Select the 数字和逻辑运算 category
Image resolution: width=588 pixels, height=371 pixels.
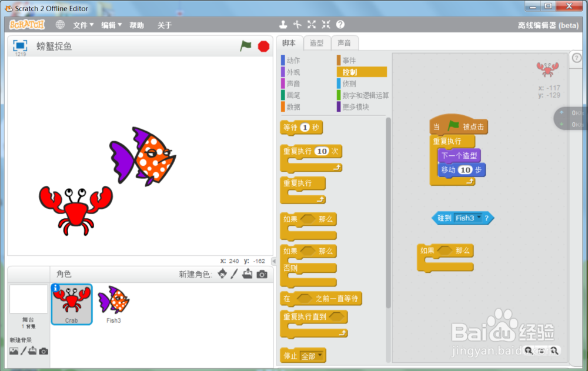pyautogui.click(x=363, y=95)
